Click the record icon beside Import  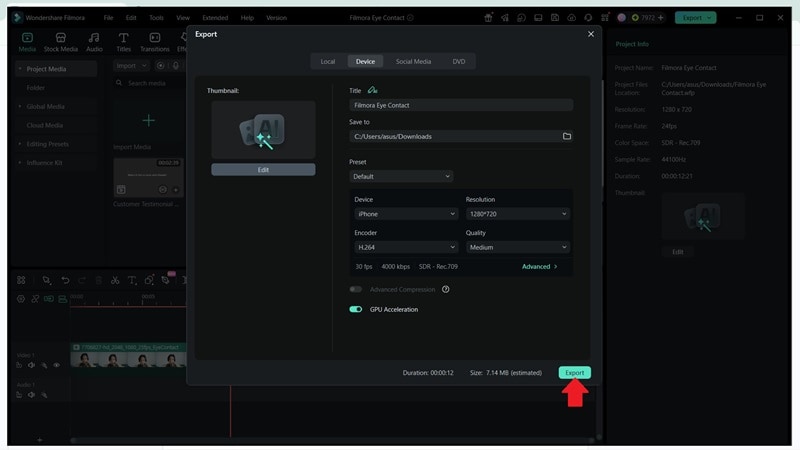point(160,65)
